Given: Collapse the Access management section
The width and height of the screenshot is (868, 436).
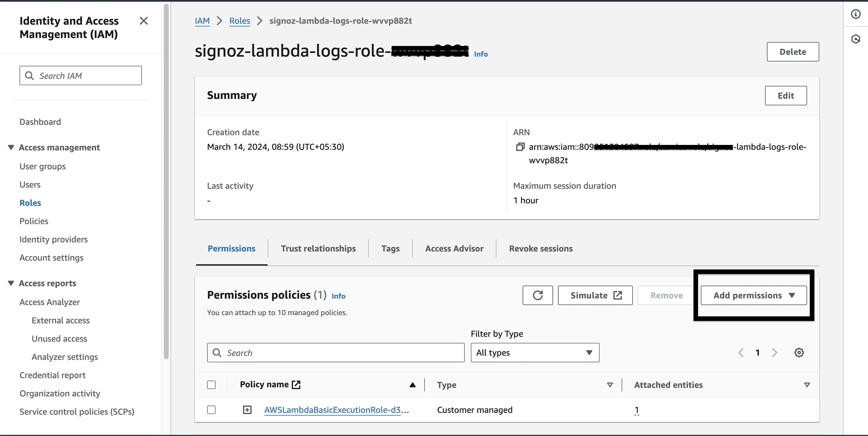Looking at the screenshot, I should coord(11,147).
